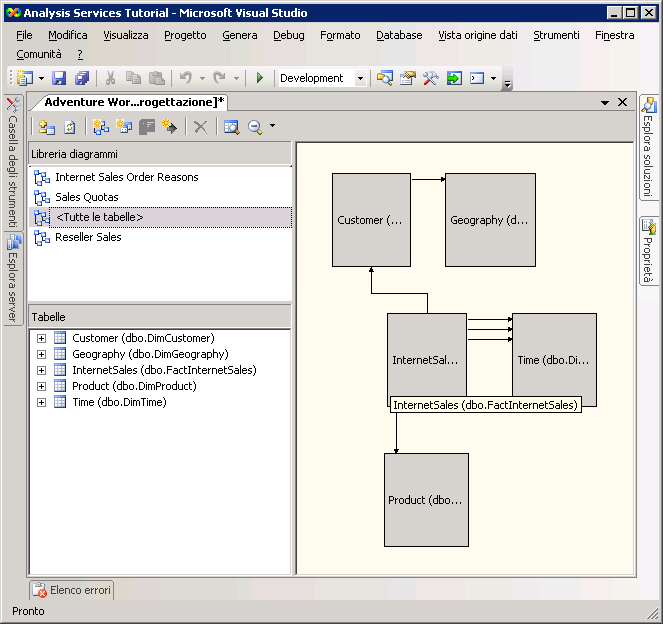The width and height of the screenshot is (663, 624).
Task: Click the Geography table box in diagram
Action: [489, 220]
